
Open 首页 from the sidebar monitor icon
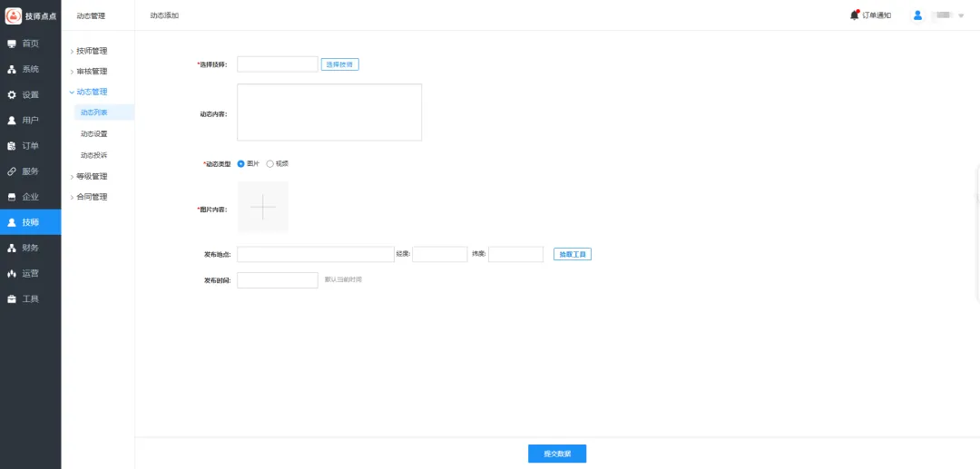pyautogui.click(x=12, y=44)
